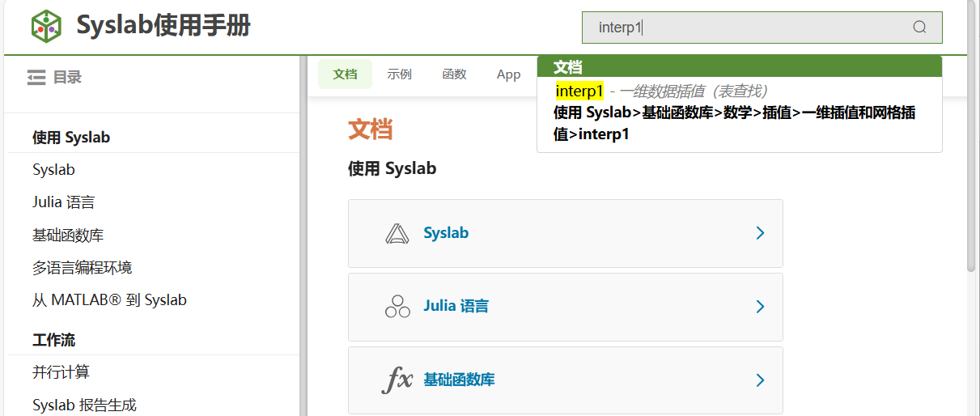Click the Syslab logo icon
980x416 pixels.
46,26
